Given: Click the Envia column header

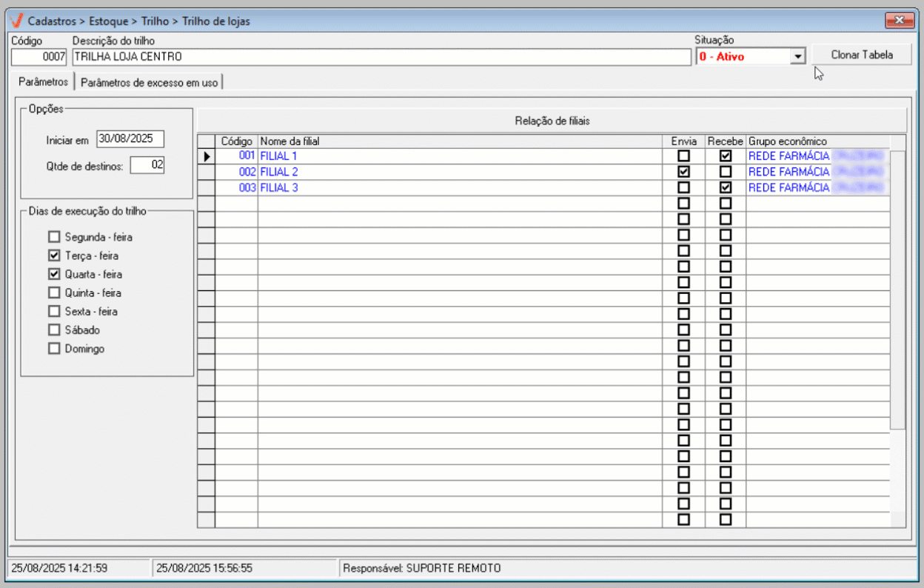Looking at the screenshot, I should click(x=683, y=141).
